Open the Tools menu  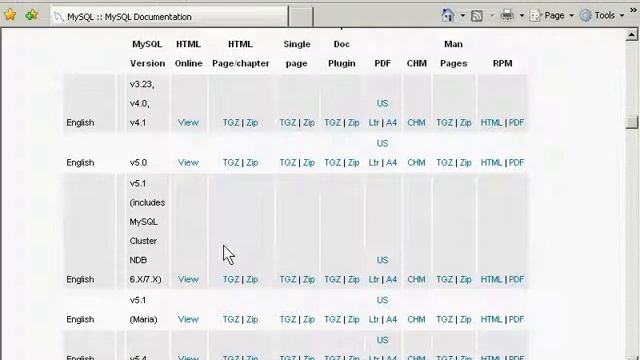tap(602, 16)
